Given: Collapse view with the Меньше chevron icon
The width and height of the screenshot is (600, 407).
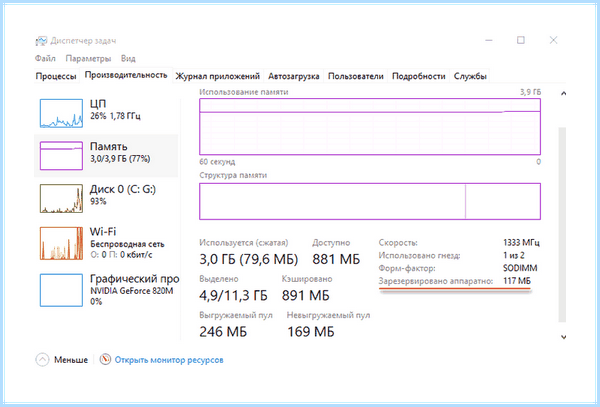Looking at the screenshot, I should (x=42, y=360).
